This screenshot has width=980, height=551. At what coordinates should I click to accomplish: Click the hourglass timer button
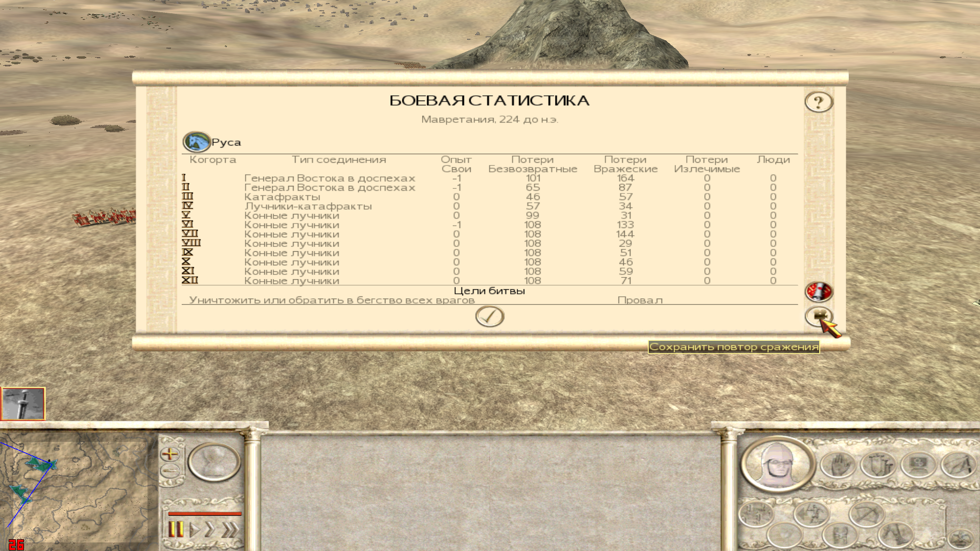tap(214, 462)
